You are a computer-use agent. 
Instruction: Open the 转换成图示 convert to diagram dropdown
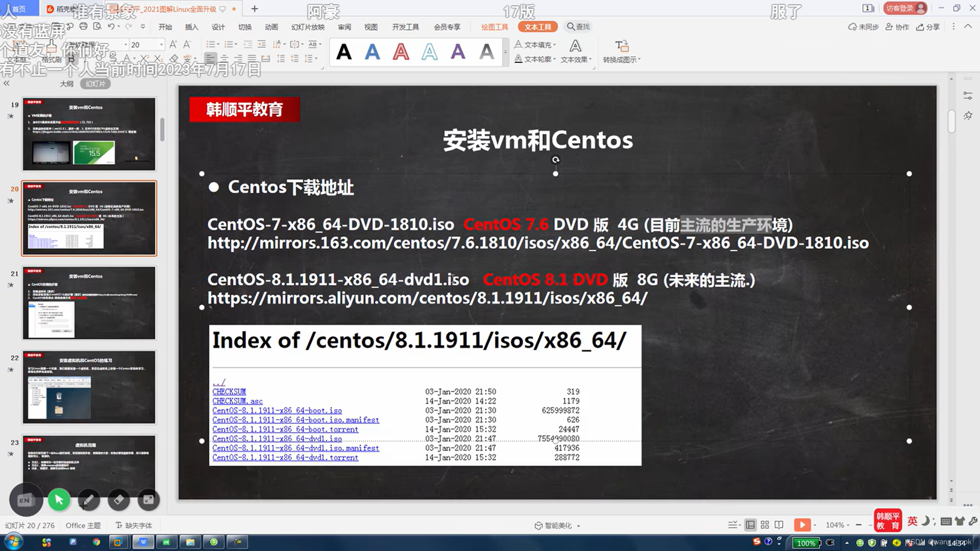[621, 51]
